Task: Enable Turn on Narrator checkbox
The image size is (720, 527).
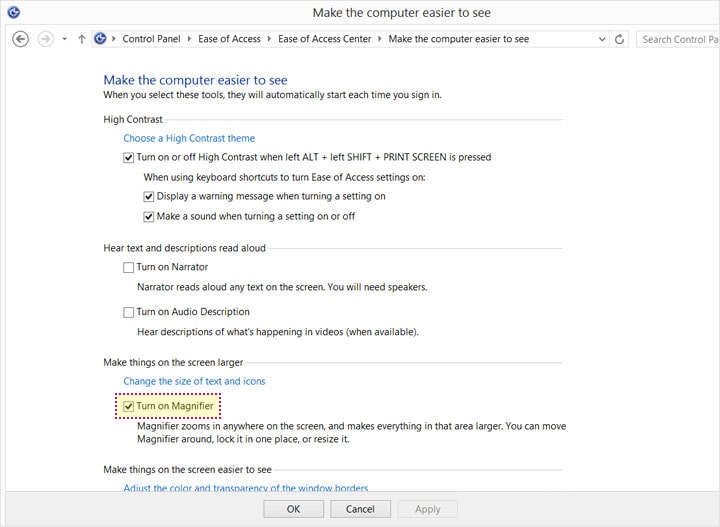Action: point(128,267)
